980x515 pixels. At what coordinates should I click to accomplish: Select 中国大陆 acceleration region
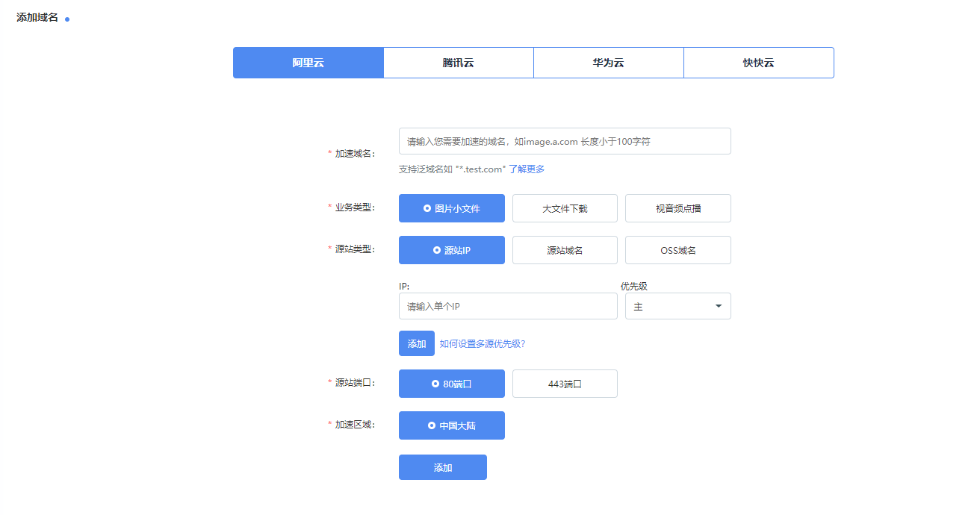tap(451, 425)
